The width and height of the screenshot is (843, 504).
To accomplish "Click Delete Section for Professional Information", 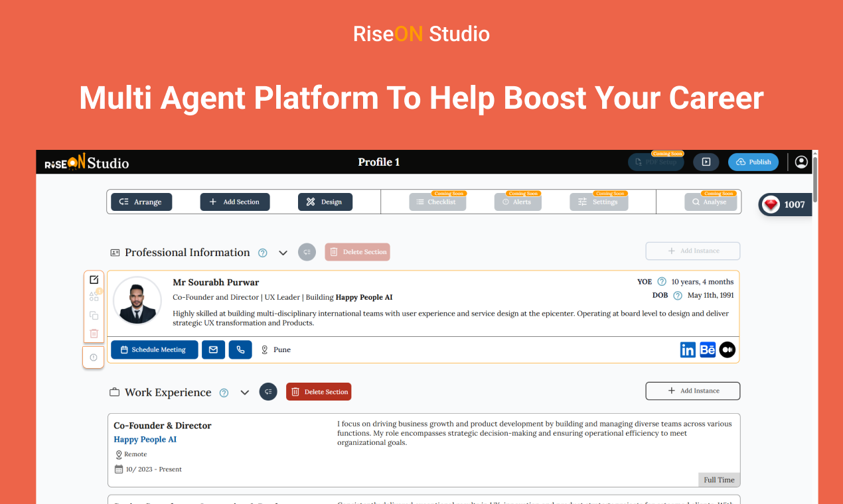I will pyautogui.click(x=357, y=252).
